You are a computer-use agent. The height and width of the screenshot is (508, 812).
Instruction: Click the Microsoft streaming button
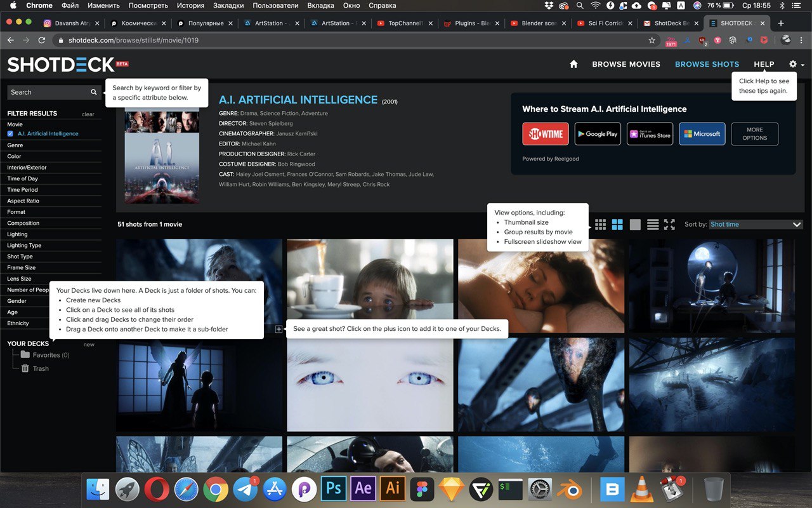click(x=702, y=134)
